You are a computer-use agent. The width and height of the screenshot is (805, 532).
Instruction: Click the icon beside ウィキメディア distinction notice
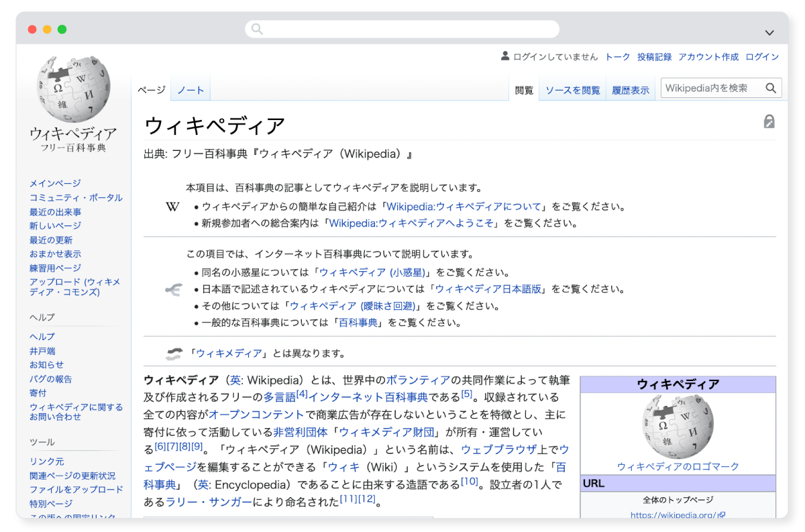pyautogui.click(x=174, y=354)
